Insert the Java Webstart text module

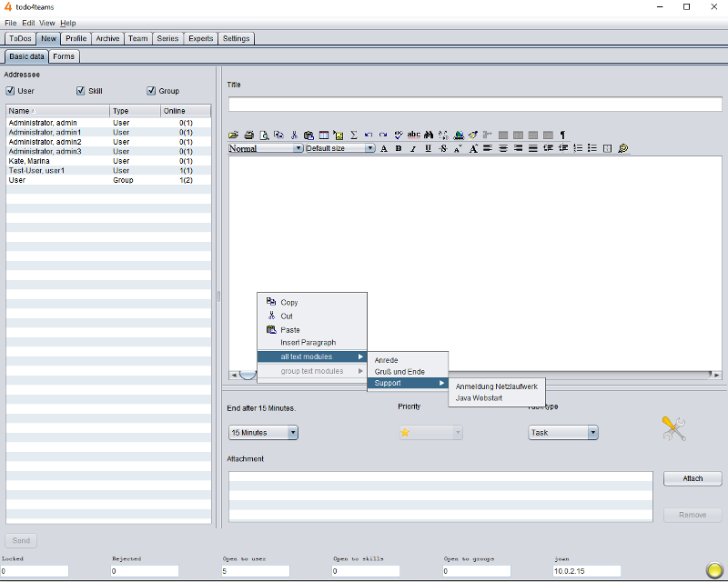coord(497,398)
